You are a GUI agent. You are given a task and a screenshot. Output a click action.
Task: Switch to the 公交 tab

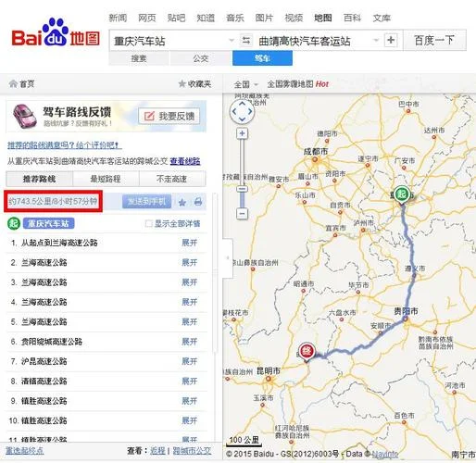click(x=201, y=58)
